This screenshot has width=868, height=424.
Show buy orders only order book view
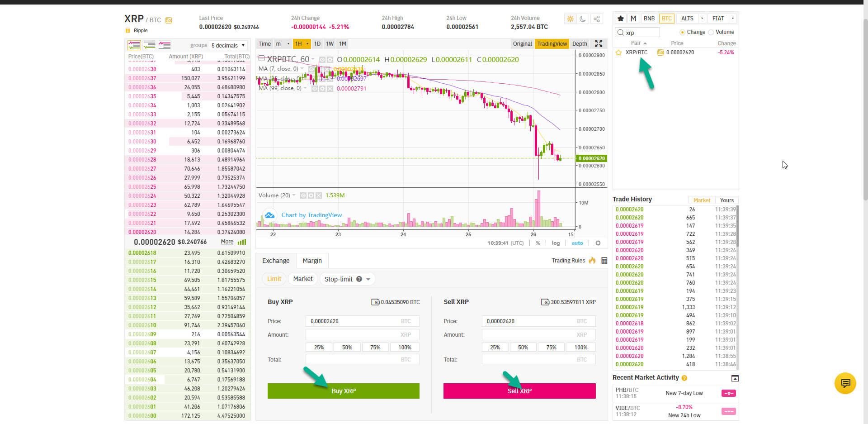pos(149,45)
